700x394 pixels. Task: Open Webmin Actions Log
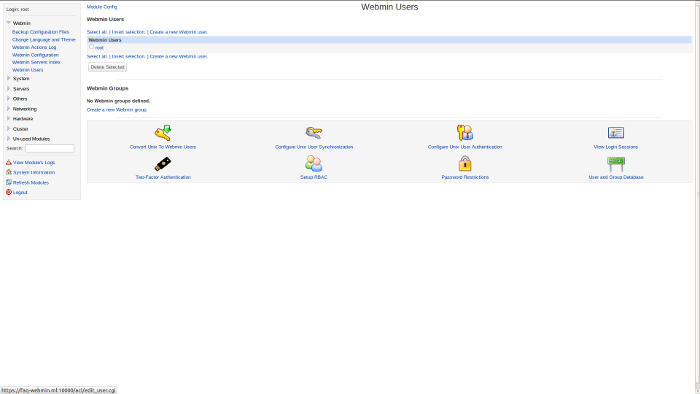pos(34,47)
